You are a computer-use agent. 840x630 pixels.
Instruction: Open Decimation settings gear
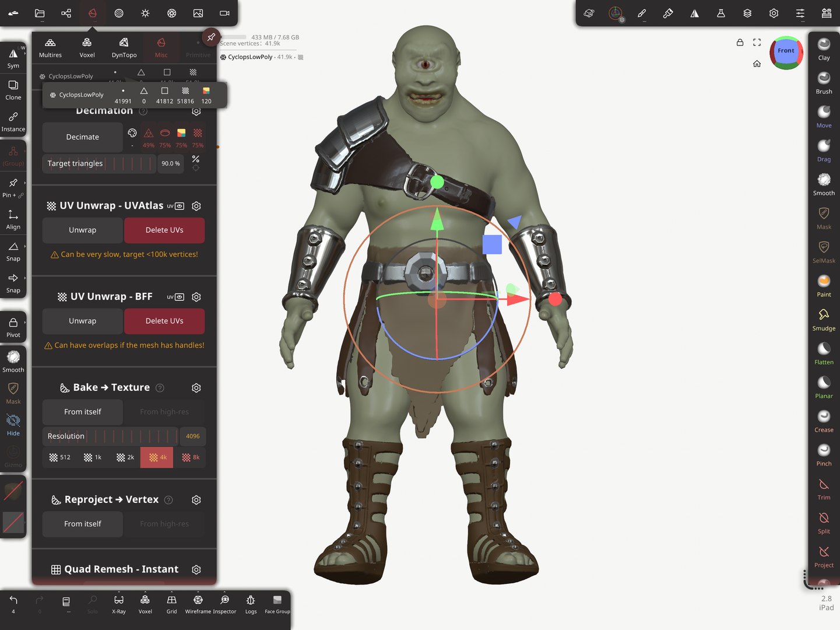[196, 111]
